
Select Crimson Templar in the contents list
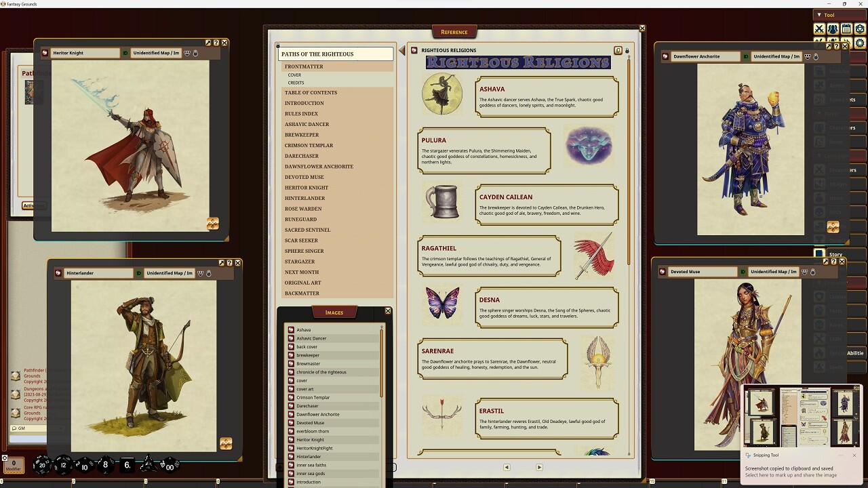click(x=309, y=145)
